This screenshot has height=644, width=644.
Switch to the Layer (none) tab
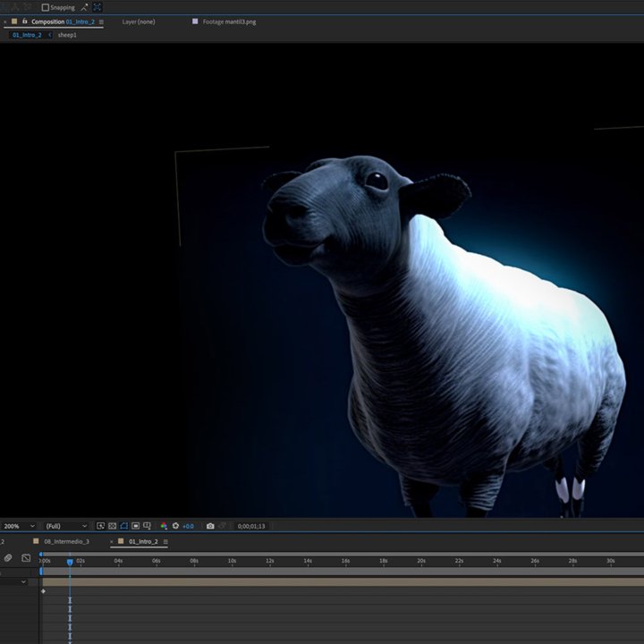139,21
